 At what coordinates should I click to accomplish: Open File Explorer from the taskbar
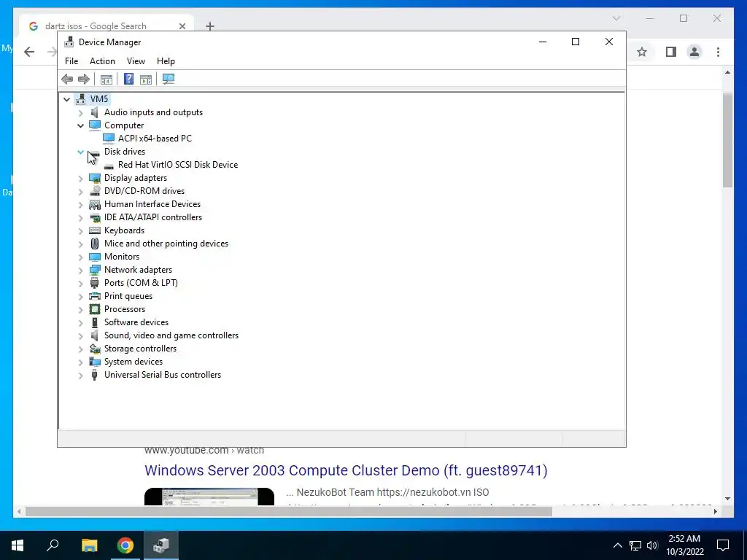[89, 545]
